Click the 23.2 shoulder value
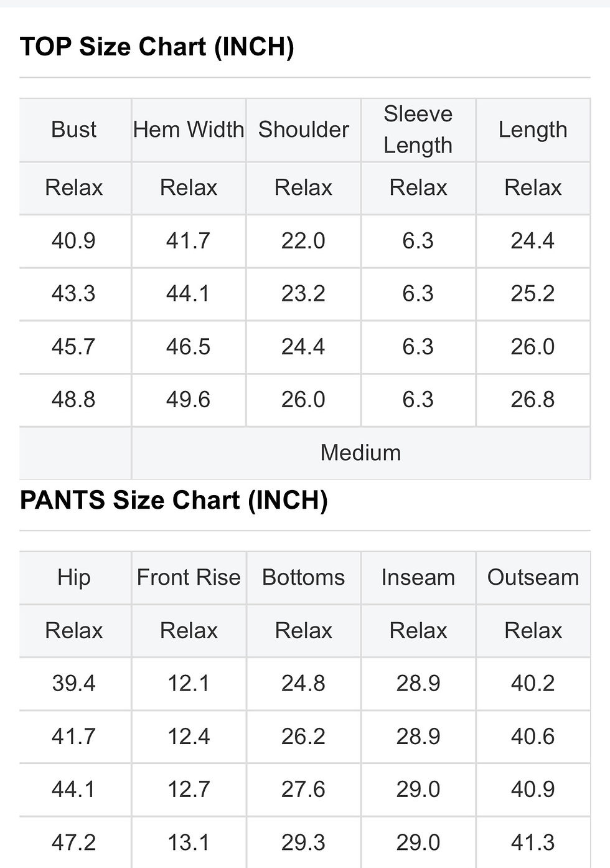The width and height of the screenshot is (610, 868). [303, 294]
